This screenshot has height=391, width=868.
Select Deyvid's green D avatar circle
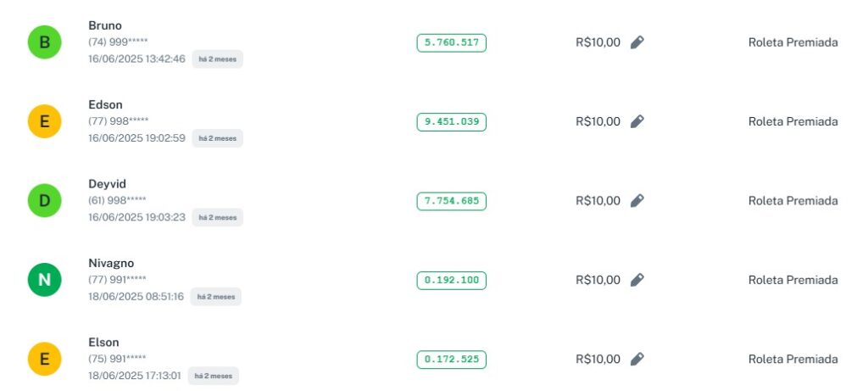[x=44, y=201]
